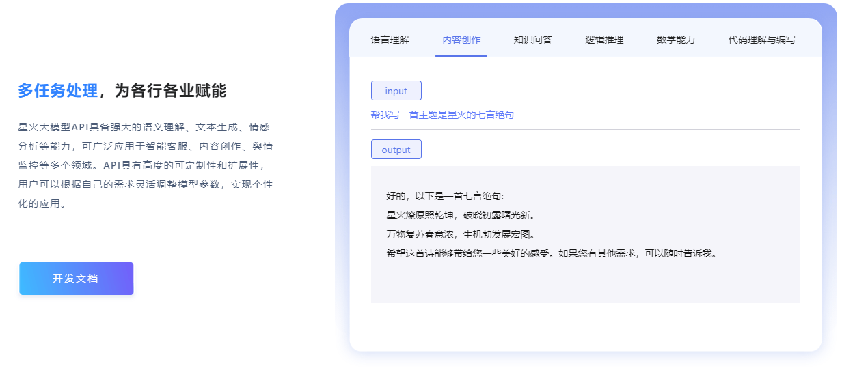The image size is (868, 368).
Task: Open the 知识问答 tab
Action: (x=532, y=40)
